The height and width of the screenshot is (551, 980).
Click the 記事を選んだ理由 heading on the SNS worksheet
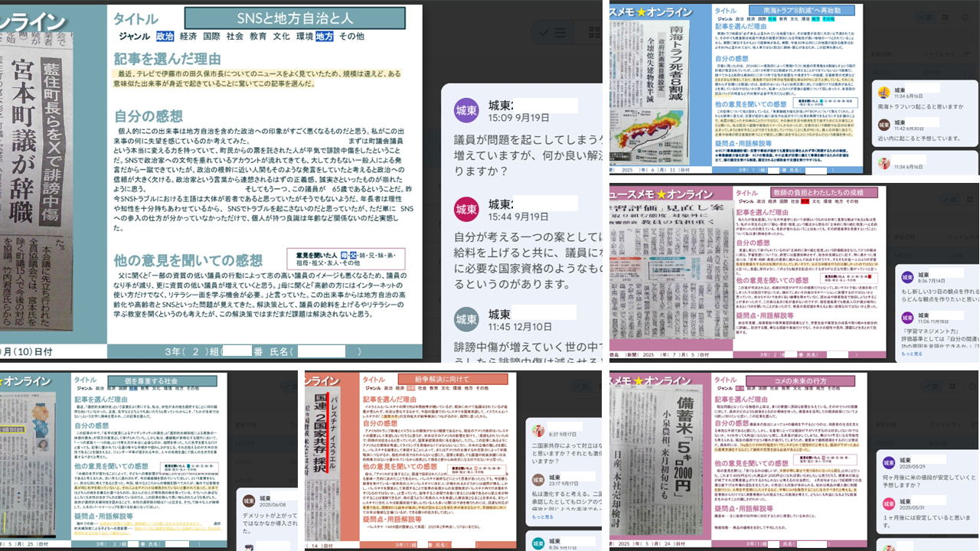[x=167, y=58]
